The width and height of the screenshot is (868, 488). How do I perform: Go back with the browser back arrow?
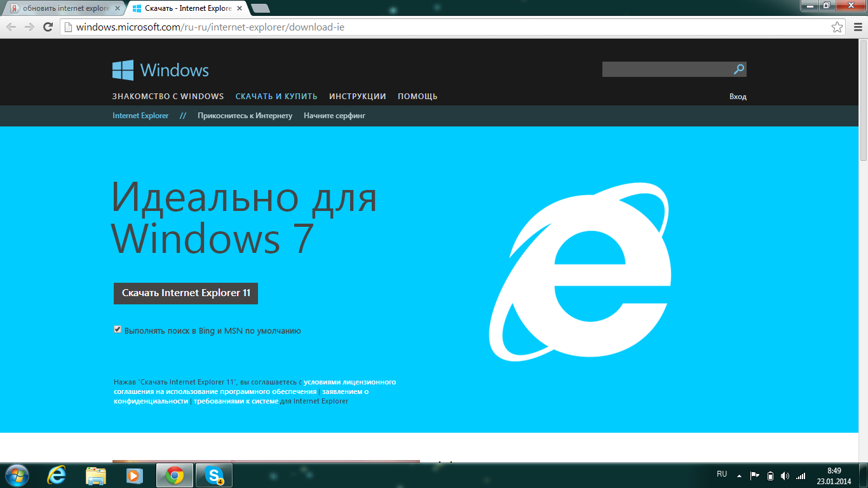11,27
